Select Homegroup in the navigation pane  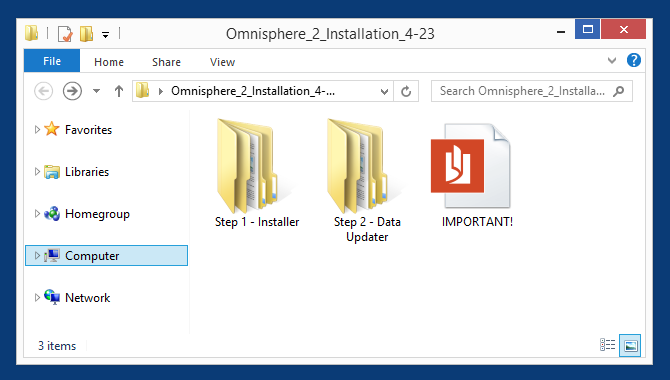pyautogui.click(x=97, y=214)
